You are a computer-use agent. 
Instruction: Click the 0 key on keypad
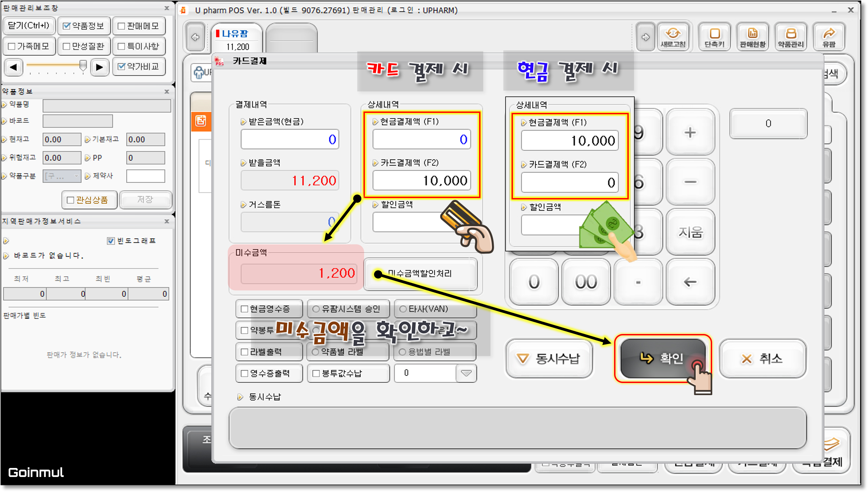tap(534, 282)
